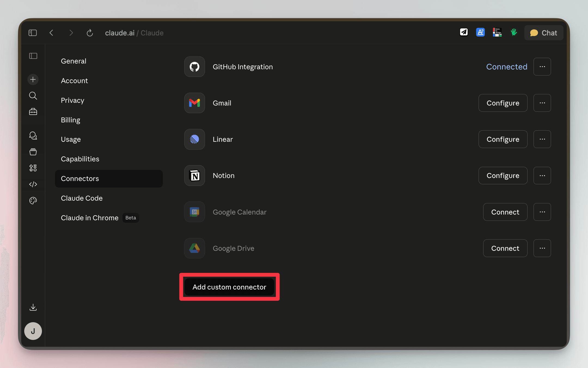Click the download icon in sidebar
The height and width of the screenshot is (368, 588).
33,307
